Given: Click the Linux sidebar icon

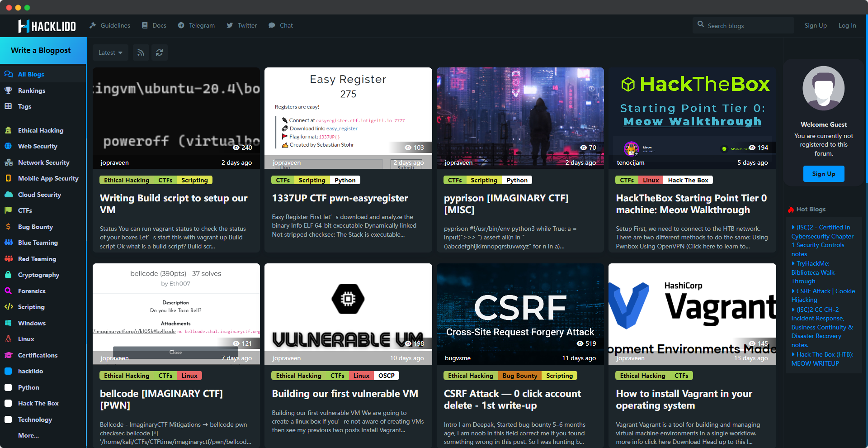Looking at the screenshot, I should click(8, 339).
